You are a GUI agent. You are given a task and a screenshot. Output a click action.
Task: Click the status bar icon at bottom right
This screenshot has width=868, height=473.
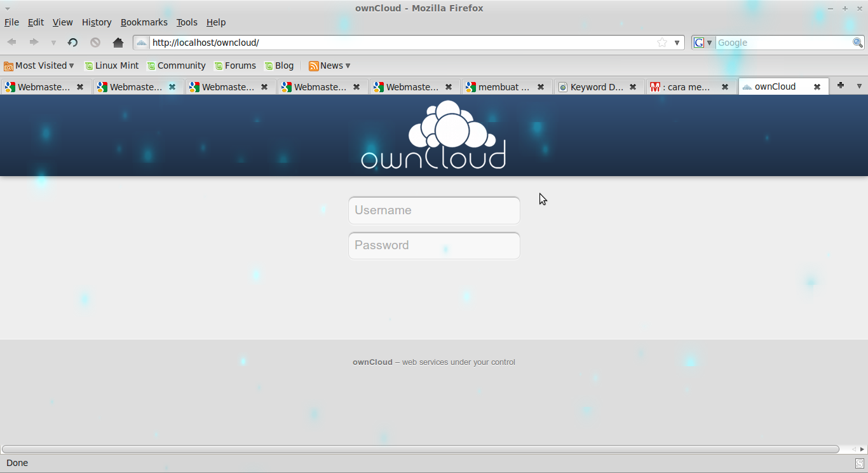(x=859, y=463)
